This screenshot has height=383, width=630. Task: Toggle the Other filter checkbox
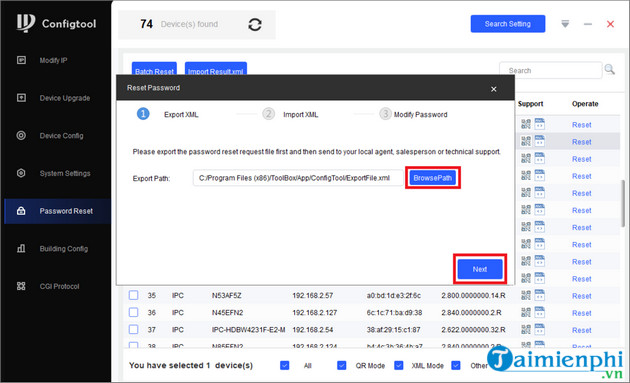coord(456,365)
